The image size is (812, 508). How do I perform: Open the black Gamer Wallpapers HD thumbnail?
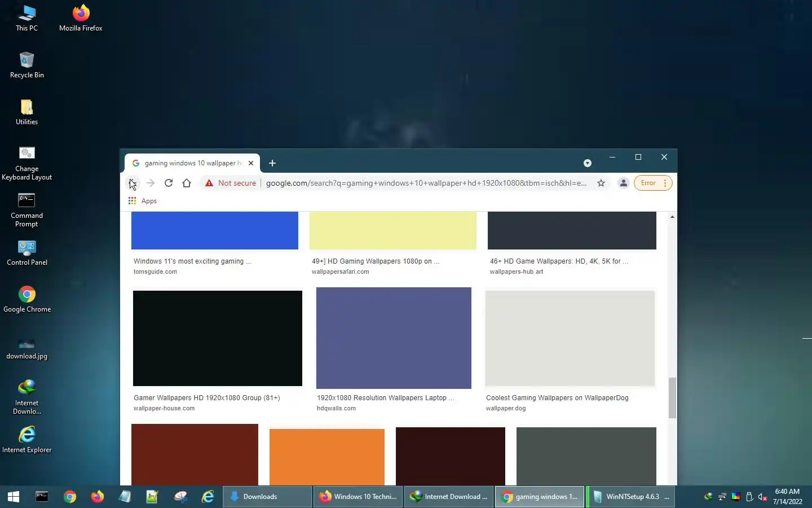tap(218, 338)
